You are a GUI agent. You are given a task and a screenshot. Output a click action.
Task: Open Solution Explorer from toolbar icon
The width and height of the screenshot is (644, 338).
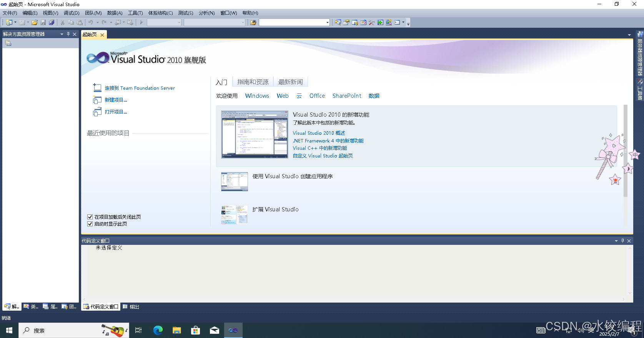338,22
